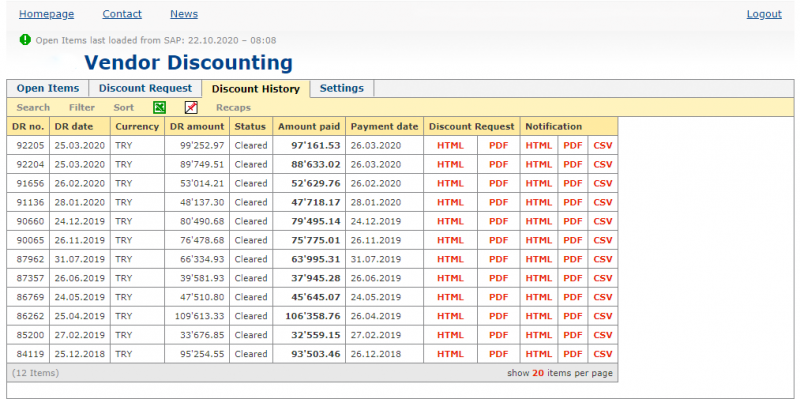This screenshot has width=800, height=399.
Task: Click the Status column header
Action: coord(251,127)
